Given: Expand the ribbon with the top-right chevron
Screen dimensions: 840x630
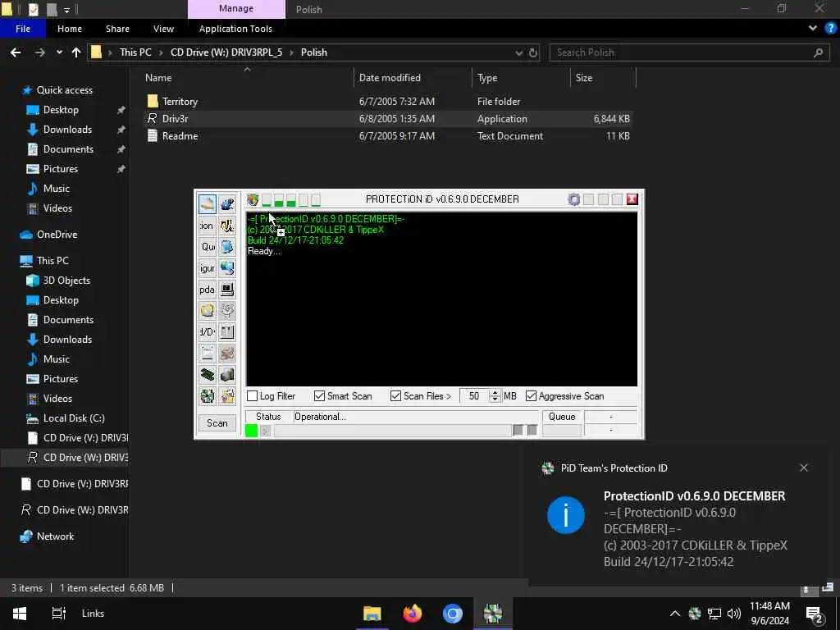Looking at the screenshot, I should tap(813, 29).
